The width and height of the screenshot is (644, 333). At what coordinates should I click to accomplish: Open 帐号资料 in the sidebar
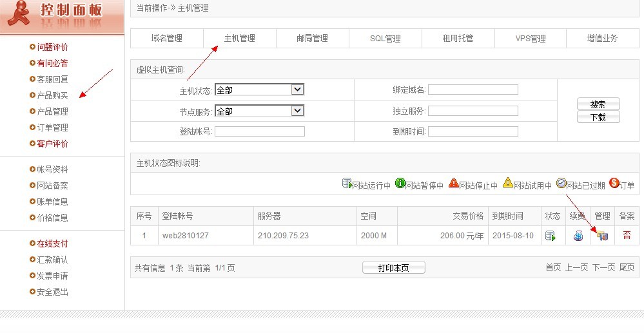[53, 169]
